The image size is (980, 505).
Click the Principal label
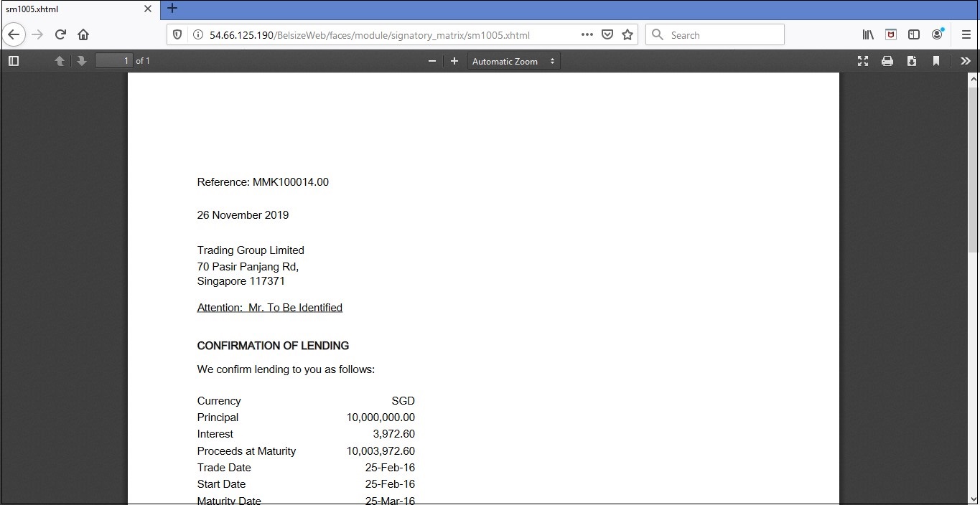(218, 417)
